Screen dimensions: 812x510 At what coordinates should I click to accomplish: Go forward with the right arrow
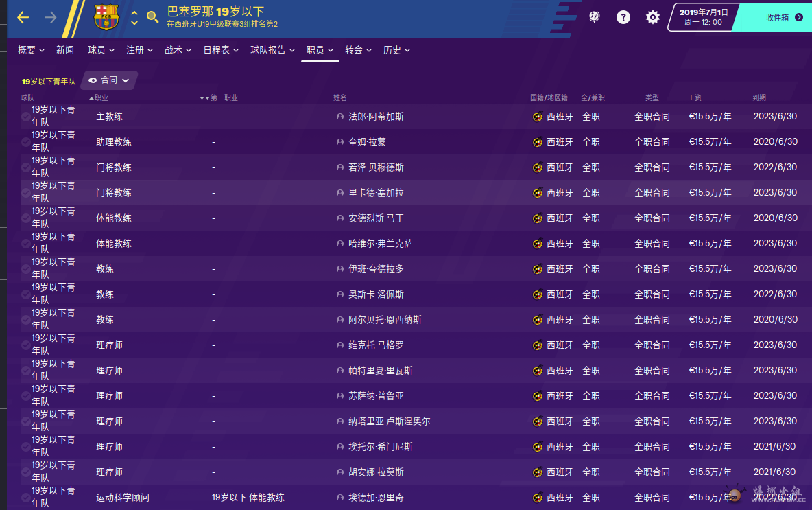click(50, 18)
